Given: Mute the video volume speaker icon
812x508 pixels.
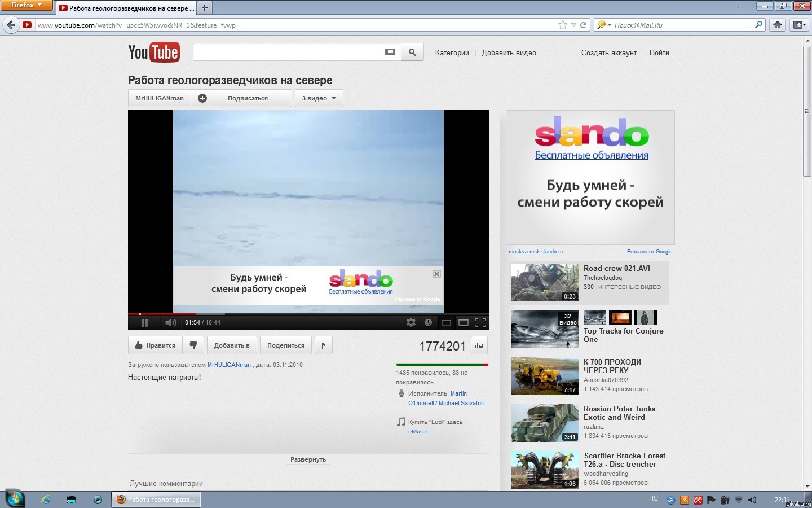Looking at the screenshot, I should click(x=170, y=322).
